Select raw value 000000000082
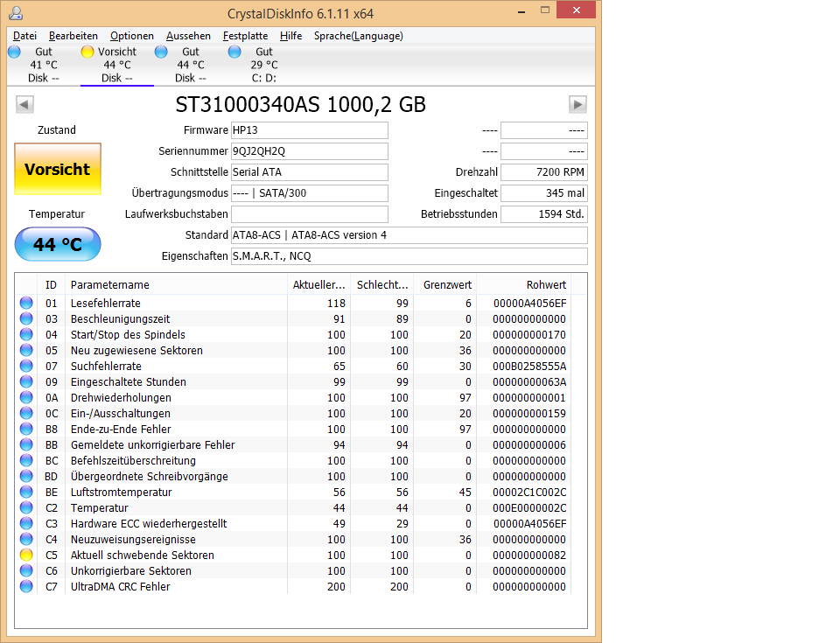The height and width of the screenshot is (643, 840). [529, 556]
